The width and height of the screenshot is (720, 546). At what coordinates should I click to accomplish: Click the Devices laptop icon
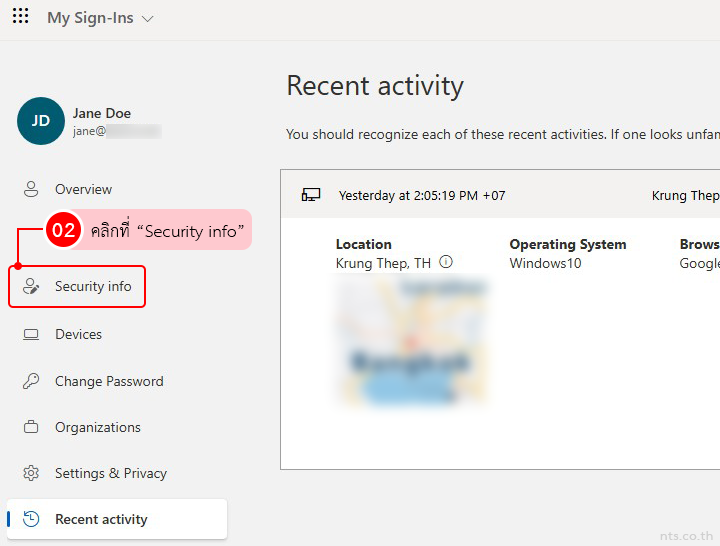click(x=31, y=335)
